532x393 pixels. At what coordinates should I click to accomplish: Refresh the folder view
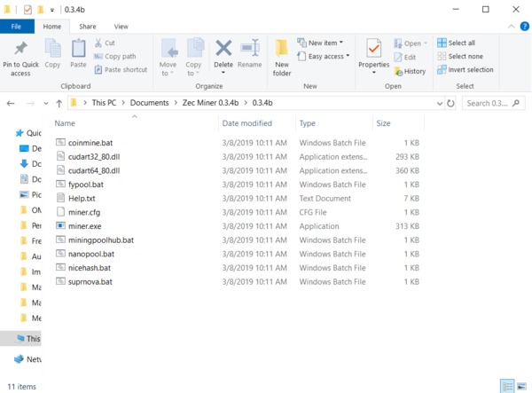click(450, 103)
